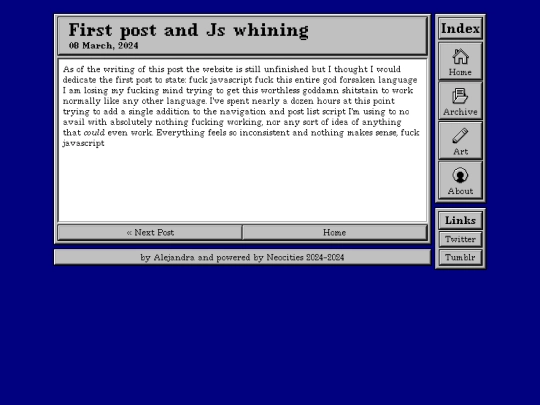Screen dimensions: 540x405
Task: Click the post title 'First post and Js whining'
Action: pyautogui.click(x=188, y=30)
